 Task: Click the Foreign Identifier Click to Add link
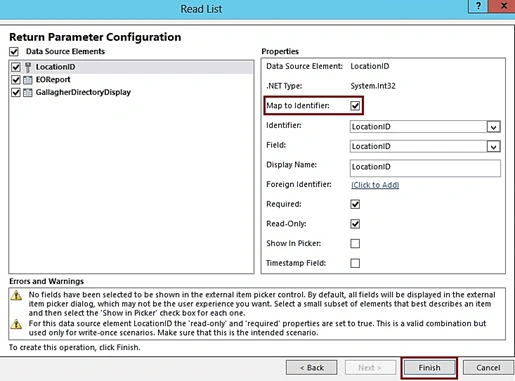[x=375, y=185]
